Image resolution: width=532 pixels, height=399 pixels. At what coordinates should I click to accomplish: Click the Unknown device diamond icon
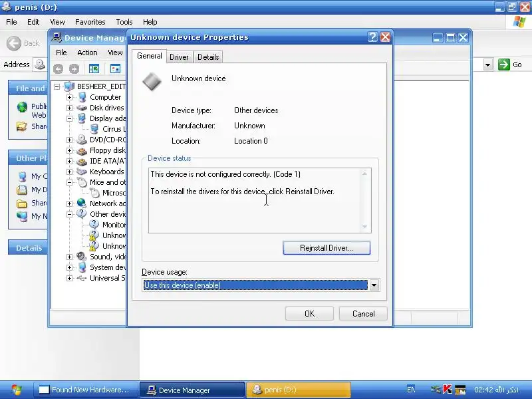pyautogui.click(x=152, y=82)
